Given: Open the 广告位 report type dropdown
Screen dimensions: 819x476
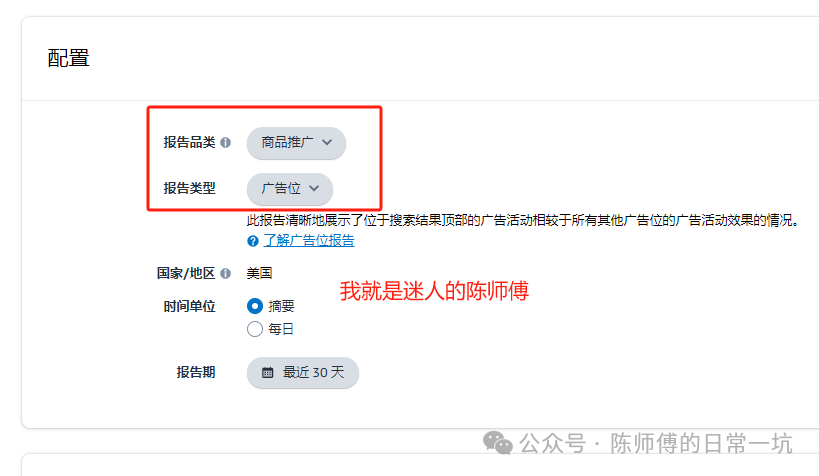Looking at the screenshot, I should tap(290, 189).
